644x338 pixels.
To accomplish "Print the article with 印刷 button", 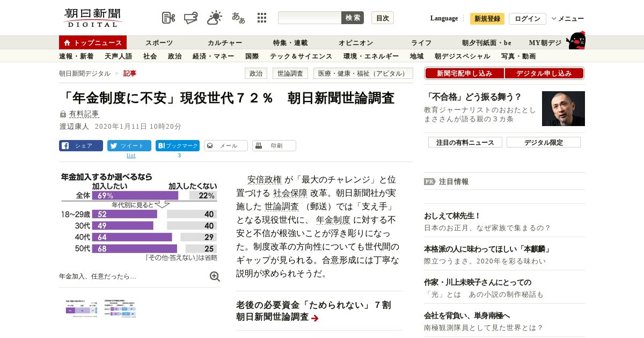I will click(x=274, y=145).
